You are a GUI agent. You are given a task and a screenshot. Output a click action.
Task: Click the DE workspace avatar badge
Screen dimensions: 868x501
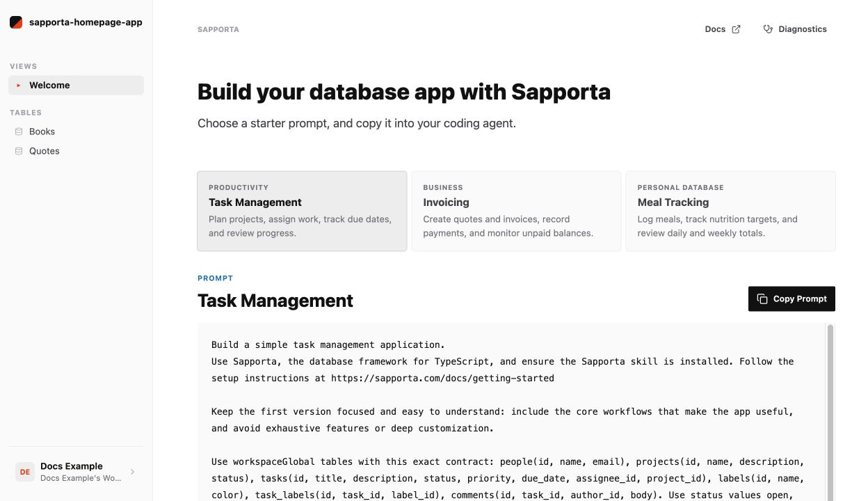(x=25, y=472)
